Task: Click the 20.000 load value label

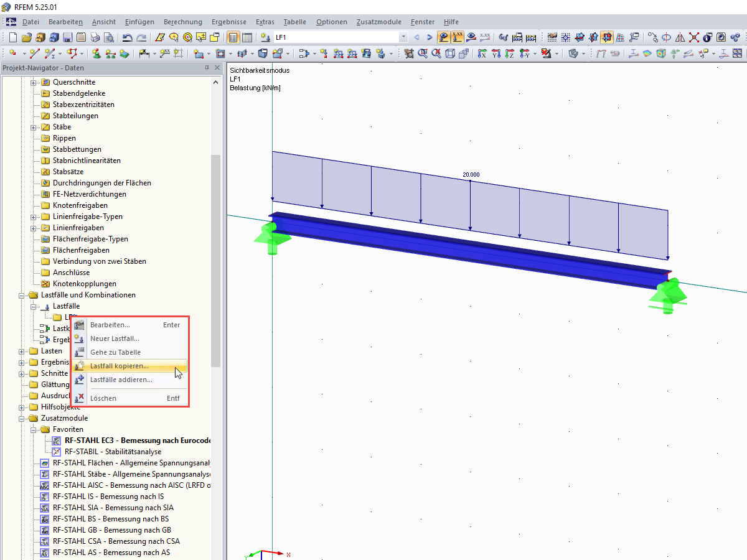Action: click(471, 175)
